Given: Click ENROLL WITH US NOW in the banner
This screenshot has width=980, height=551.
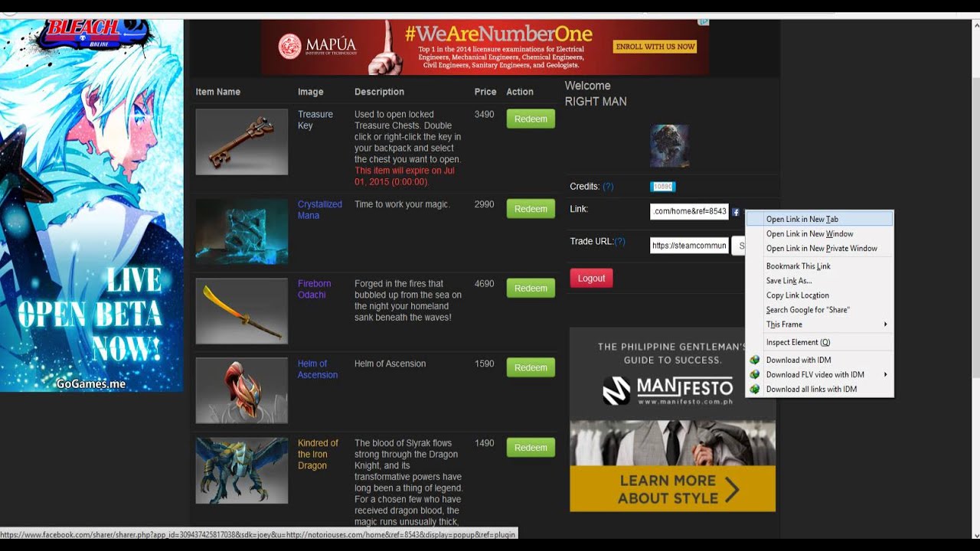Looking at the screenshot, I should coord(655,47).
